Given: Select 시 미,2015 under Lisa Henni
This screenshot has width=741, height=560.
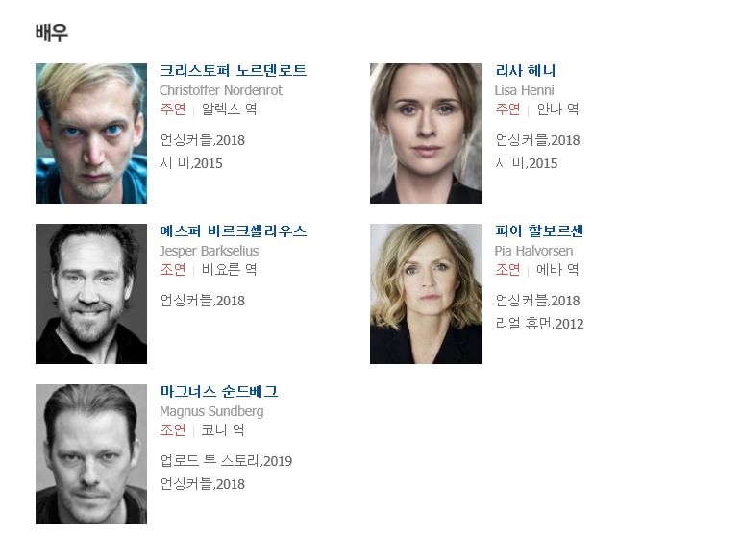Looking at the screenshot, I should click(x=526, y=163).
